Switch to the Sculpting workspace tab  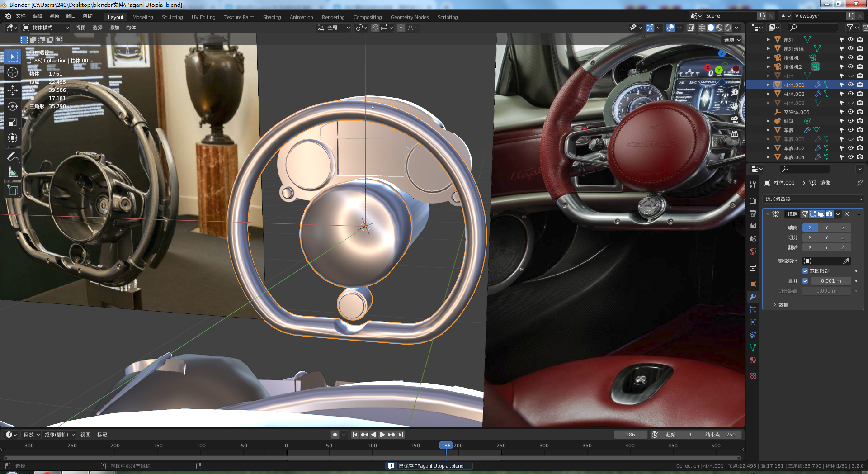click(x=172, y=17)
